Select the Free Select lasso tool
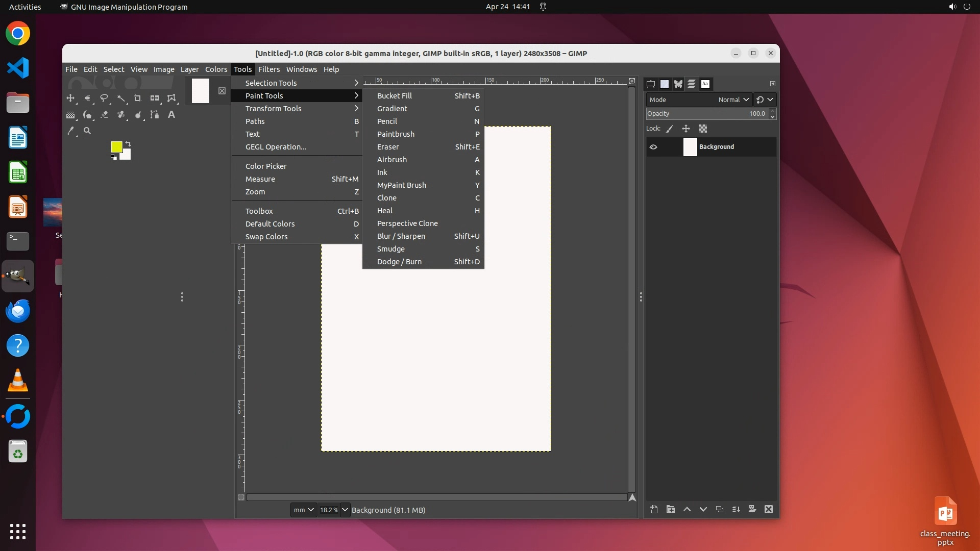 click(104, 98)
